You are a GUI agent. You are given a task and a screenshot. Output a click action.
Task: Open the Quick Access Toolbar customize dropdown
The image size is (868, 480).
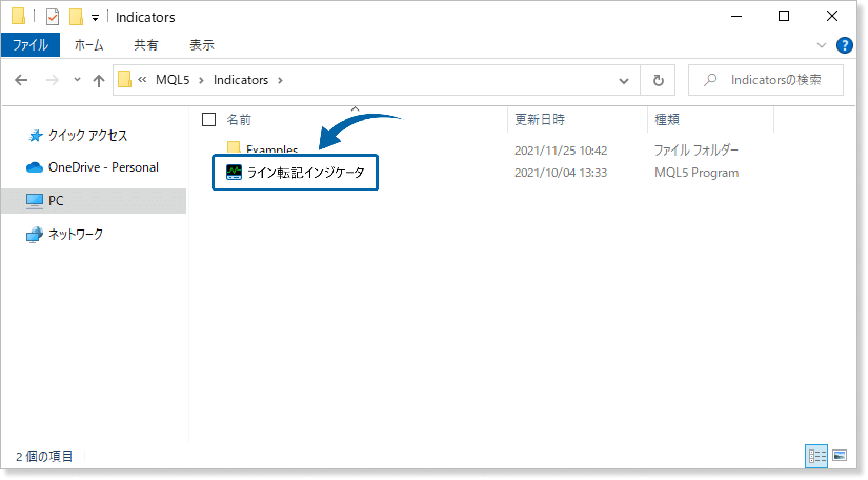pyautogui.click(x=95, y=18)
